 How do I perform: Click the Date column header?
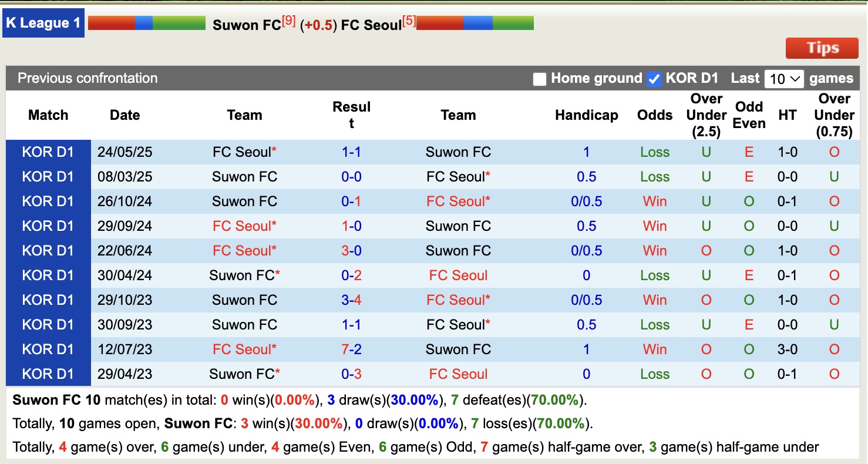125,115
